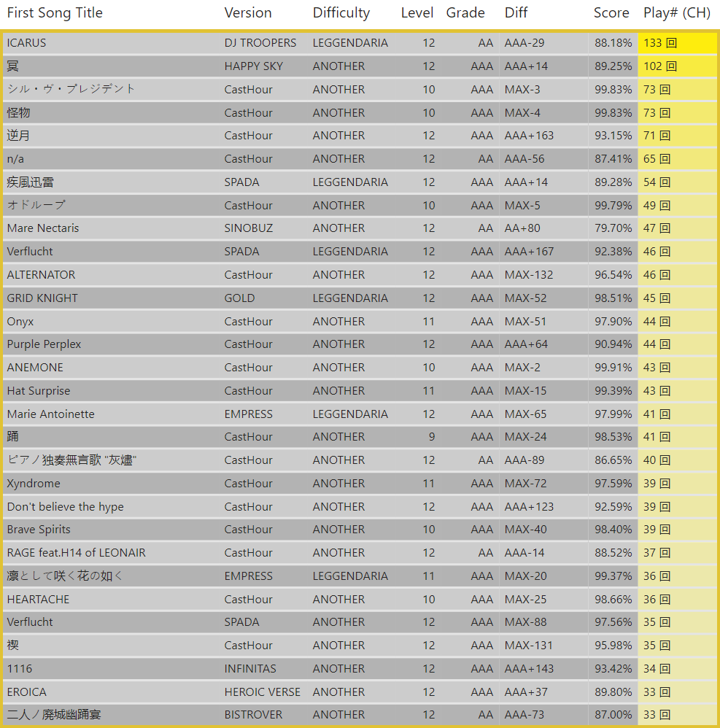Click the "First Song Title" column header
720x728 pixels.
(x=55, y=13)
